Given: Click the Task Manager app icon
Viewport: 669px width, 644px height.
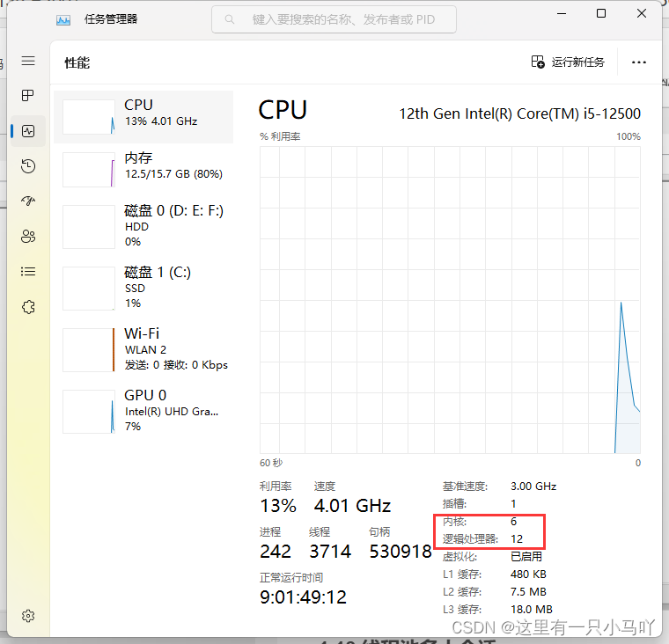Looking at the screenshot, I should click(x=63, y=19).
